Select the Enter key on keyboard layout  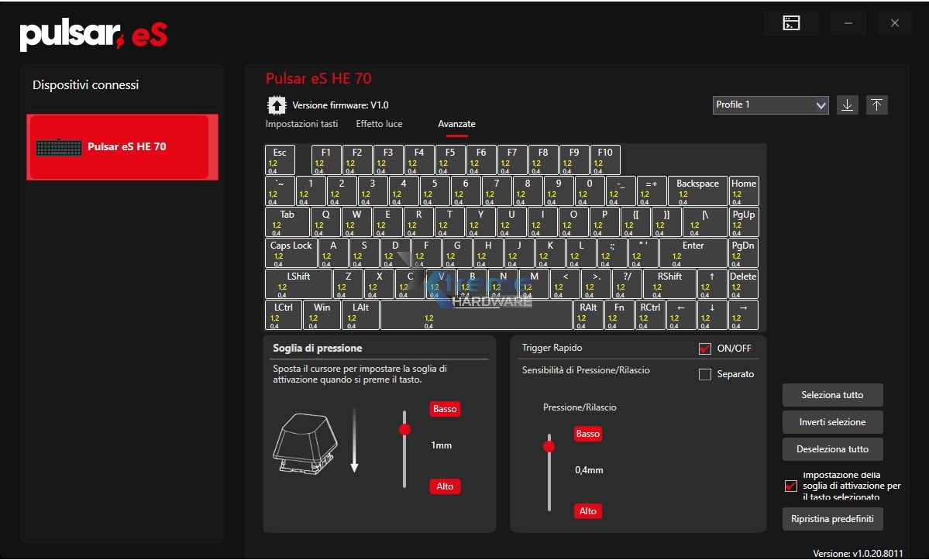(693, 253)
